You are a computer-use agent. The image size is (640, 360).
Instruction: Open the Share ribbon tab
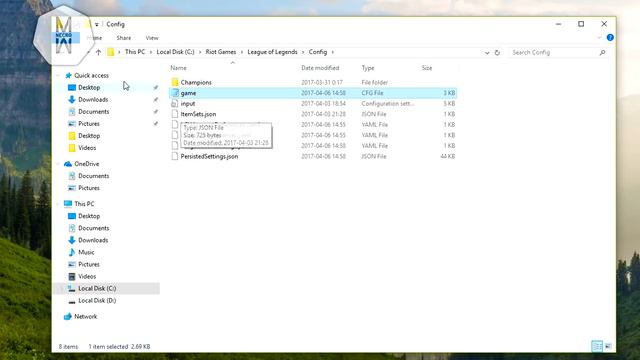pyautogui.click(x=124, y=38)
